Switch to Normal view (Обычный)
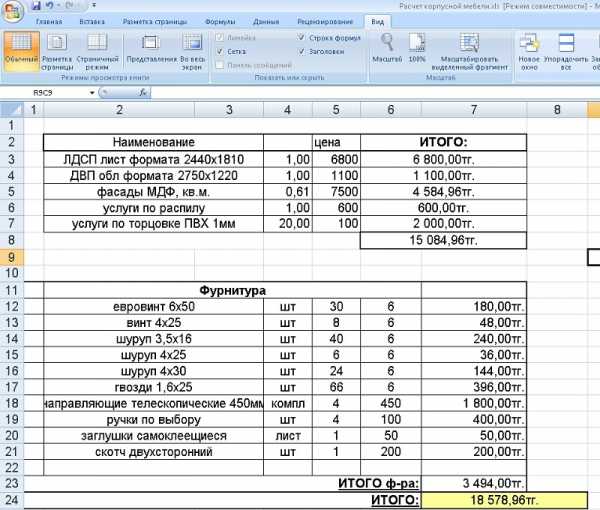600x510 pixels. point(20,48)
